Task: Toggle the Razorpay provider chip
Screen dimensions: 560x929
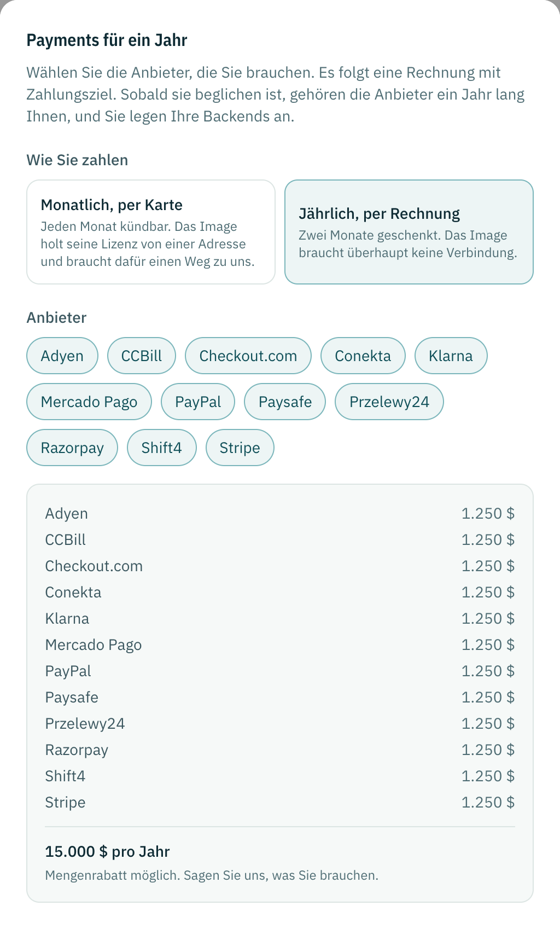Action: click(72, 448)
